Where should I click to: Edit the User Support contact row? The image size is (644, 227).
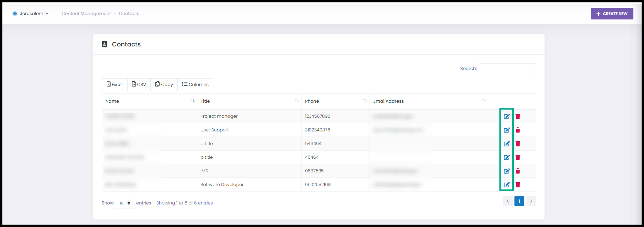pyautogui.click(x=507, y=130)
